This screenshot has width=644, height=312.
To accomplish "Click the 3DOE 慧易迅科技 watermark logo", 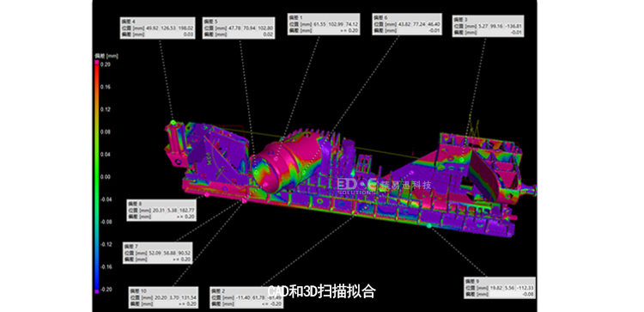I will [x=384, y=186].
